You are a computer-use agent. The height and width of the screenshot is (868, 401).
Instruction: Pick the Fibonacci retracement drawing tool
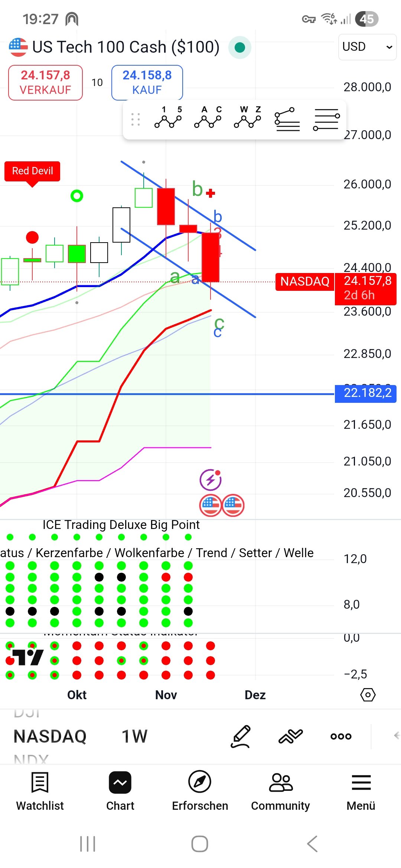click(x=287, y=119)
